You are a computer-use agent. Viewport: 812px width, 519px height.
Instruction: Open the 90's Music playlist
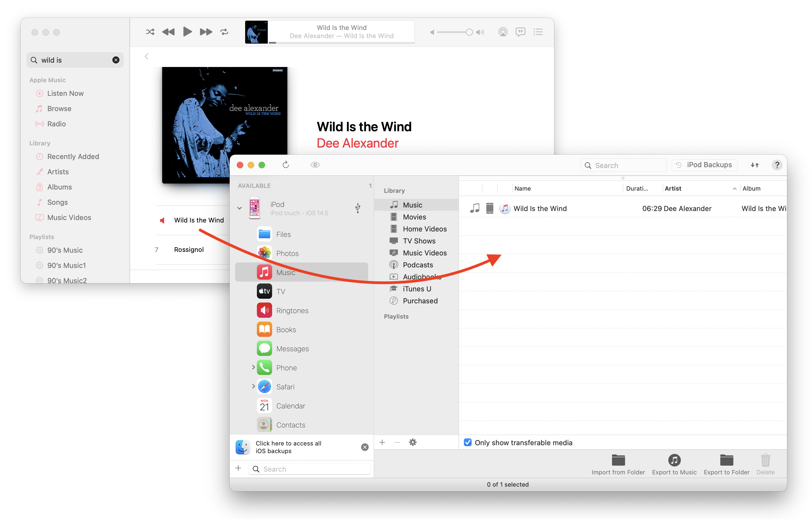coord(65,250)
